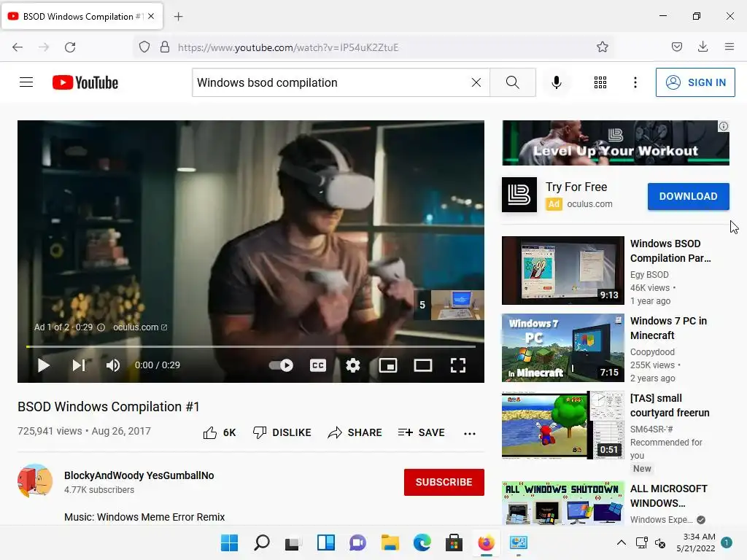Open the YouTube apps grid

(x=600, y=82)
